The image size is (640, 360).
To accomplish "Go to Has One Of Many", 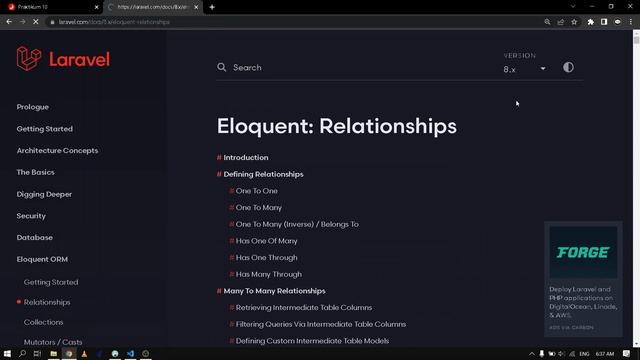I will (266, 241).
